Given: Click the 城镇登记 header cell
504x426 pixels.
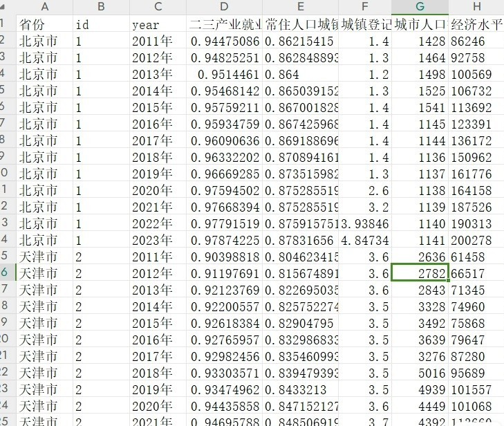Looking at the screenshot, I should pyautogui.click(x=365, y=24).
